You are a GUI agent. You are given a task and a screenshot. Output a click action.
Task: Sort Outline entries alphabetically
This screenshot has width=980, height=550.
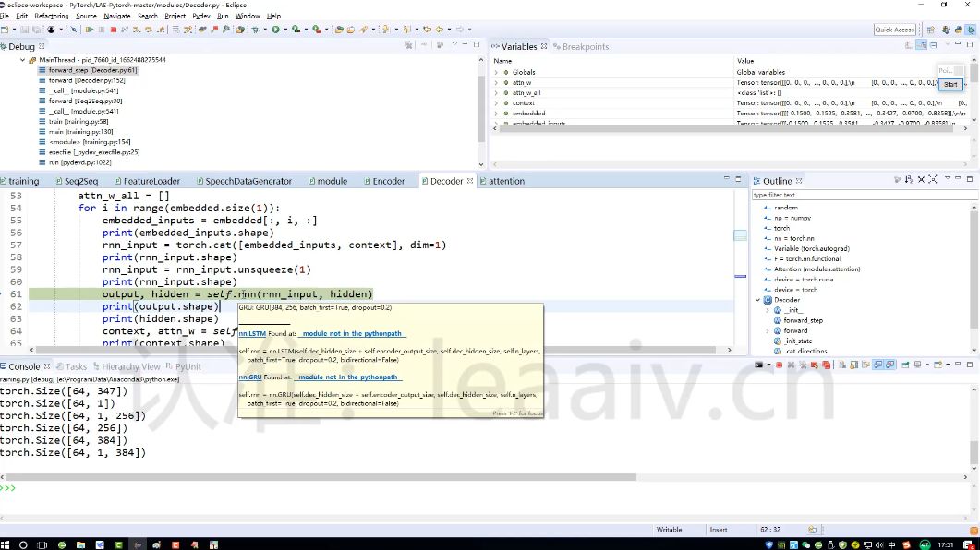pos(910,180)
